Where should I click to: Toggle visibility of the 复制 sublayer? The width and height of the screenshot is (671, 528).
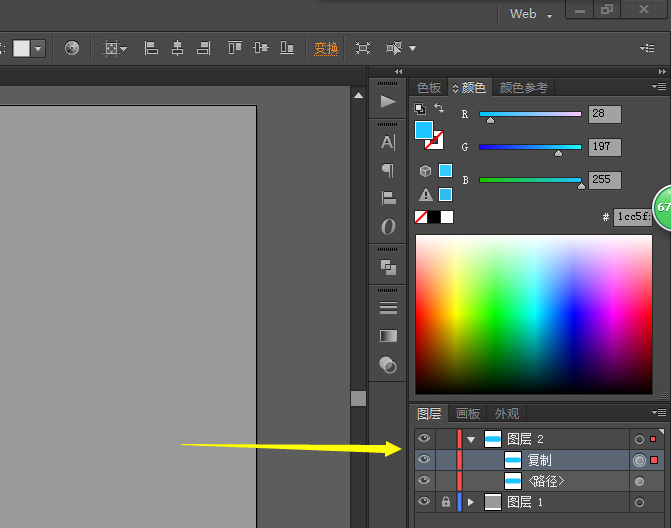(x=424, y=460)
